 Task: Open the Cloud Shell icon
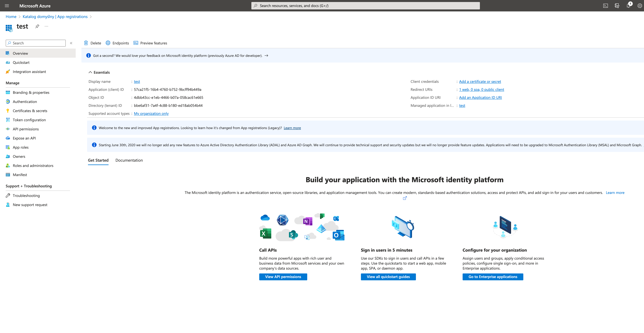click(x=605, y=6)
